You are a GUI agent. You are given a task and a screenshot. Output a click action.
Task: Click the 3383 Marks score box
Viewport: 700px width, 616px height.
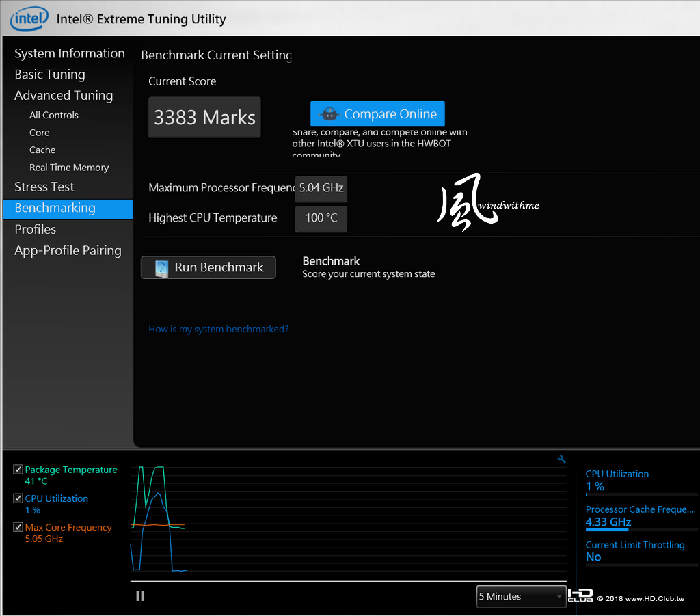(204, 118)
